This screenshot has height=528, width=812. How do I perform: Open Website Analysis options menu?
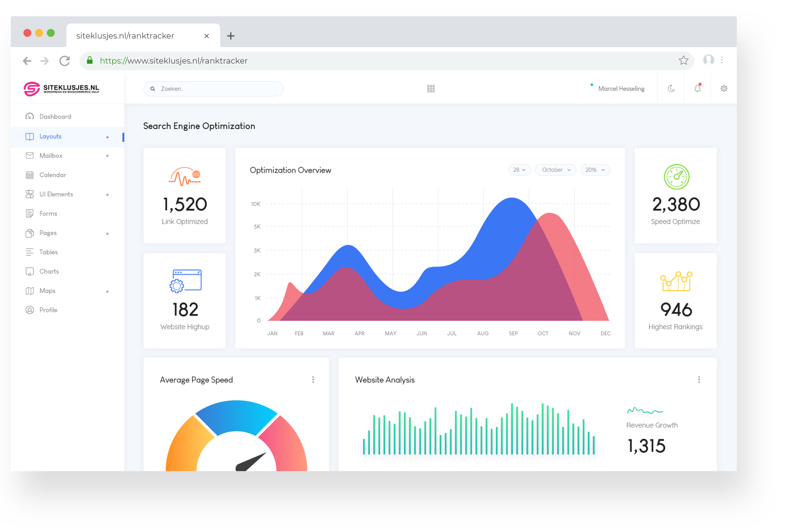pyautogui.click(x=699, y=379)
